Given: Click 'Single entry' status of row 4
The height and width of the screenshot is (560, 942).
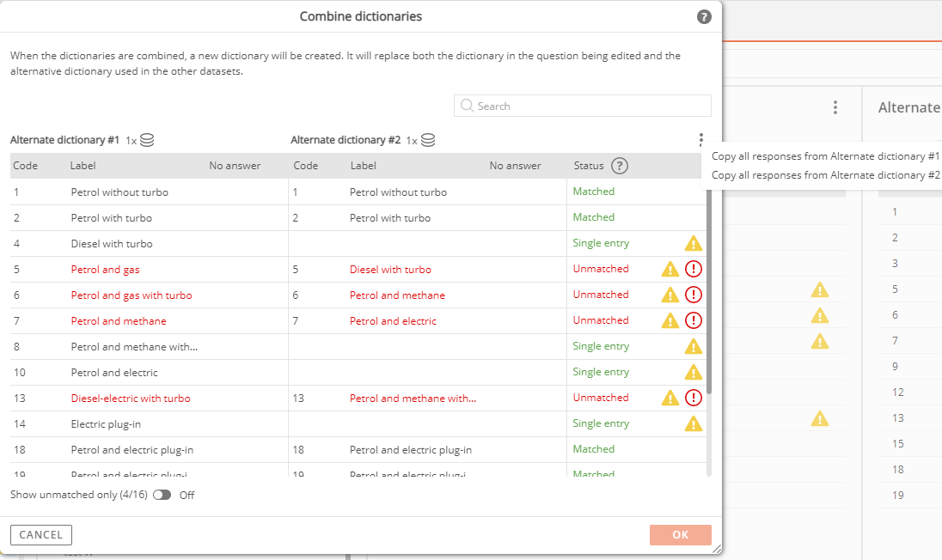Looking at the screenshot, I should click(601, 243).
